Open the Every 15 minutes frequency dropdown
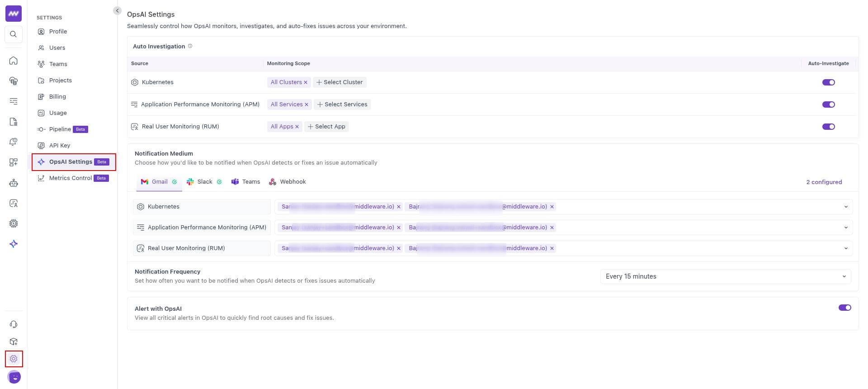 pyautogui.click(x=725, y=276)
